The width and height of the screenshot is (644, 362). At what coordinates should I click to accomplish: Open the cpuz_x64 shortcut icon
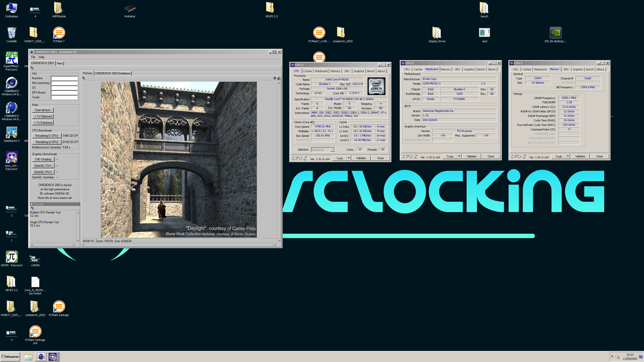coord(12,161)
